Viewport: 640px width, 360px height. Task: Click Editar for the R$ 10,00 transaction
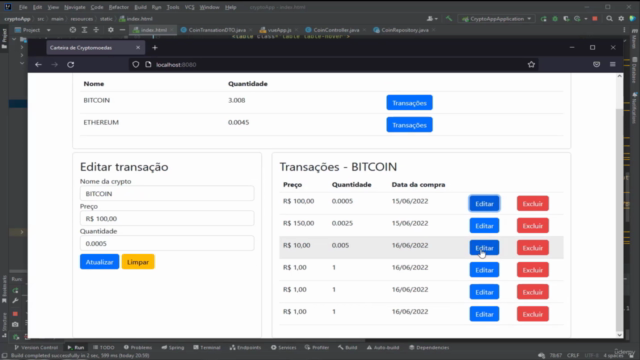484,248
